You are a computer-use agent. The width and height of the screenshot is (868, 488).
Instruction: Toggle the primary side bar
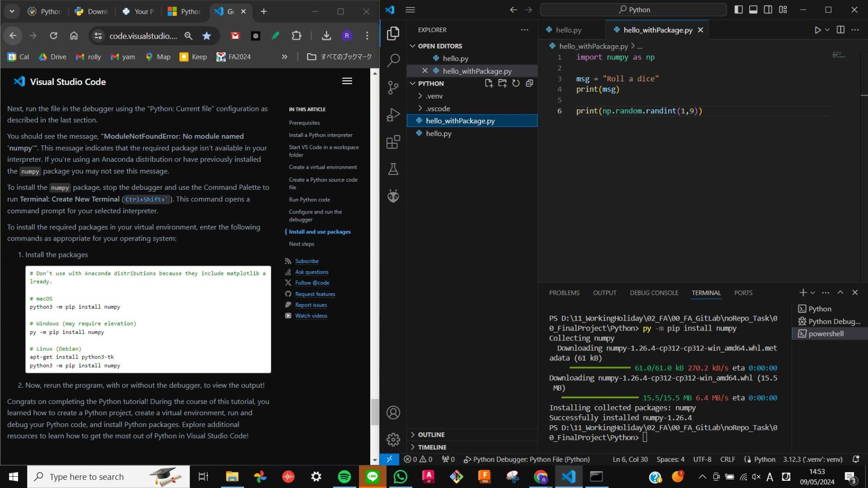point(739,10)
